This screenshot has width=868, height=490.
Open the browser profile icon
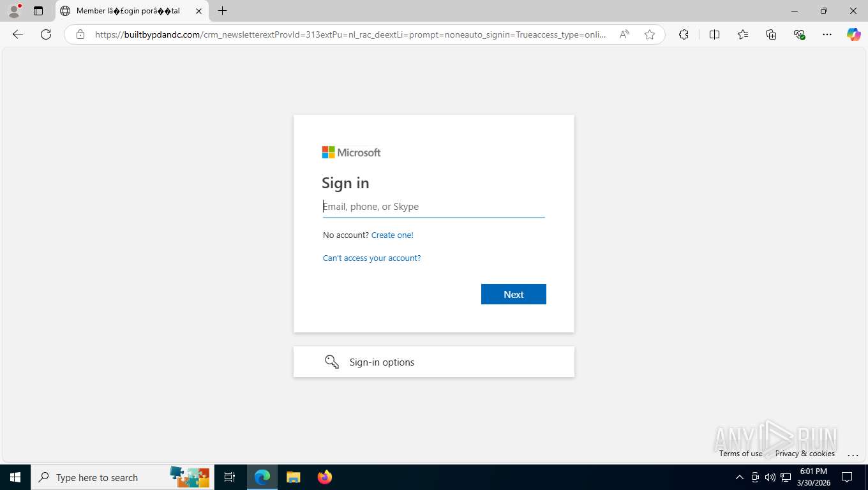pyautogui.click(x=14, y=11)
